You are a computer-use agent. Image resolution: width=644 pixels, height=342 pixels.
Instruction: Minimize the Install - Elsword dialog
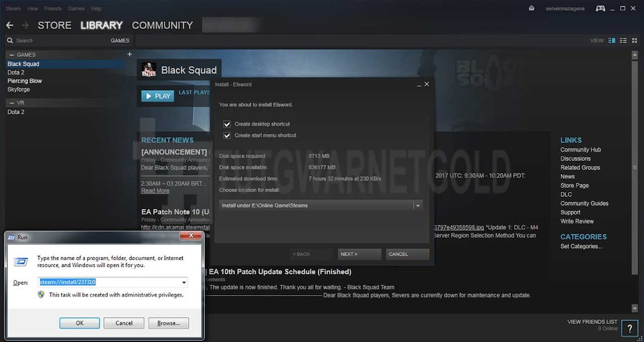point(419,85)
